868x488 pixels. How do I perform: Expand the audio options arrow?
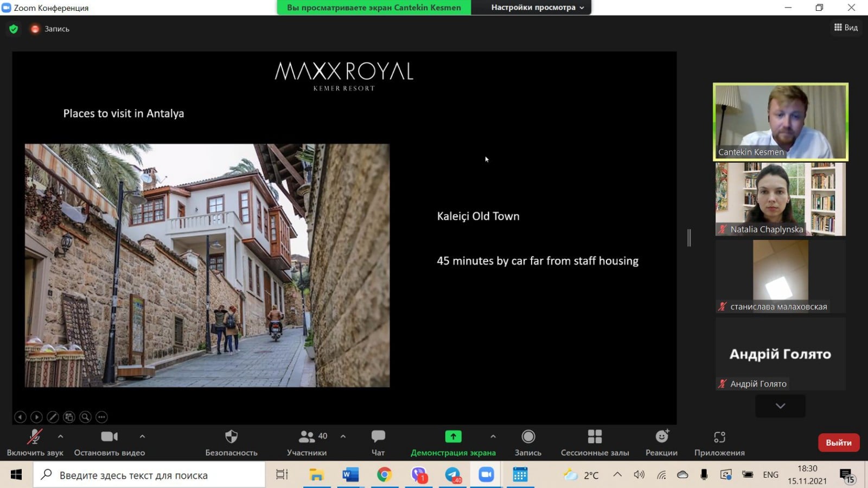coord(60,436)
